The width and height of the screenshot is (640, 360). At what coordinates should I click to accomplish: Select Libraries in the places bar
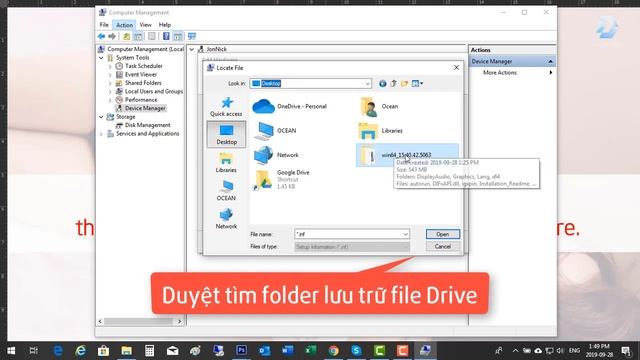pos(226,162)
